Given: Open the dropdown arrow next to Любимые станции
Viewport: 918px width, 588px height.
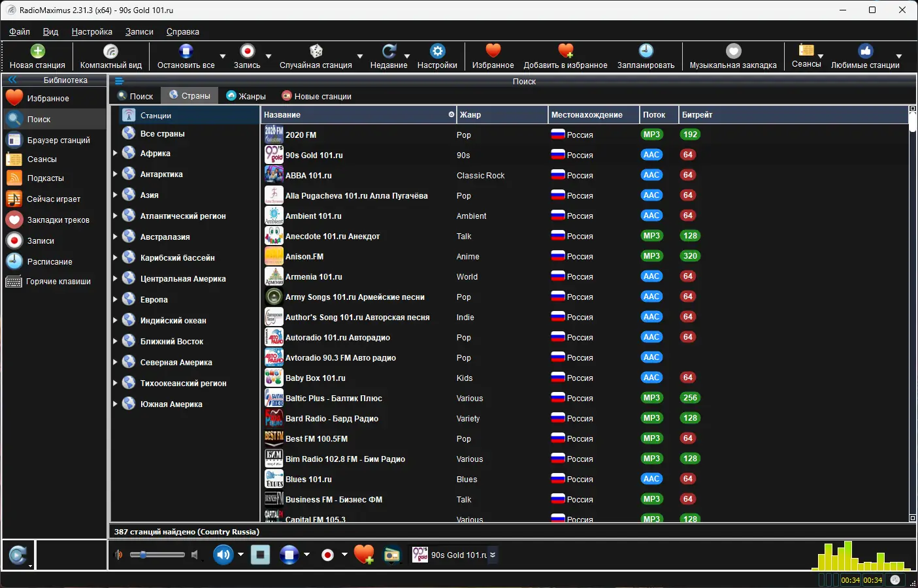Looking at the screenshot, I should (899, 56).
